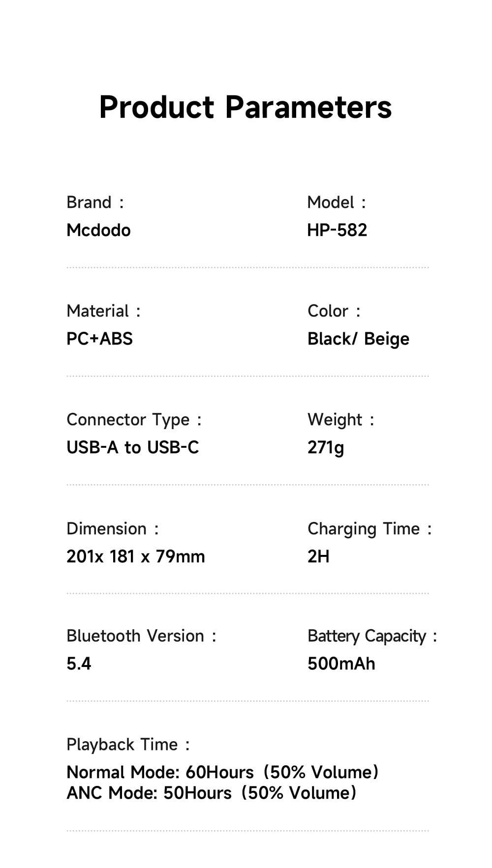
Task: Select the Black/ Beige color value
Action: pos(358,339)
